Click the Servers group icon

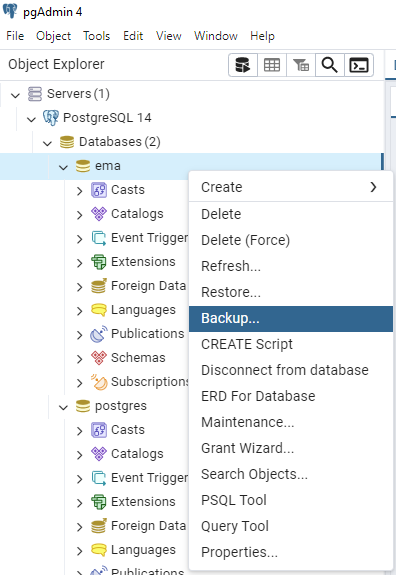(35, 94)
